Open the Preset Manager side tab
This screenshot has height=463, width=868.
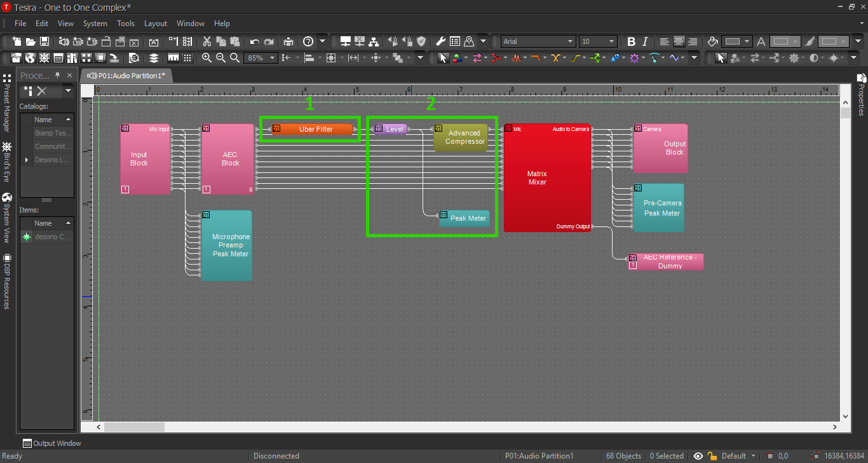pos(6,104)
